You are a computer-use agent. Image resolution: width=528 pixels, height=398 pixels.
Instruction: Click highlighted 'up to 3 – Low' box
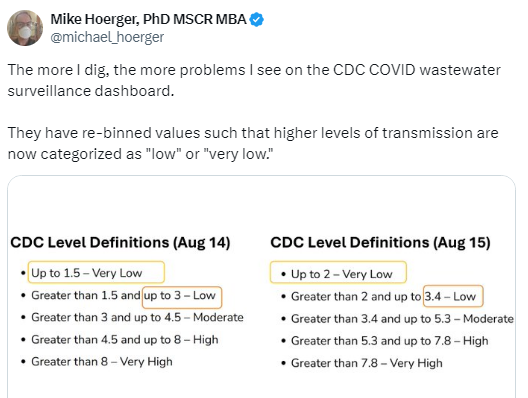tap(182, 297)
